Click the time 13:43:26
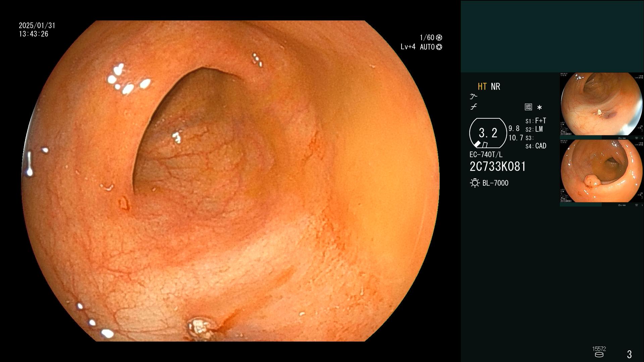Screen dimensions: 644x362 tap(34, 34)
